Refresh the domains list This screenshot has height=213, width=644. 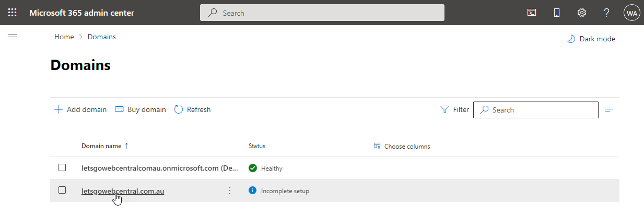(x=192, y=109)
